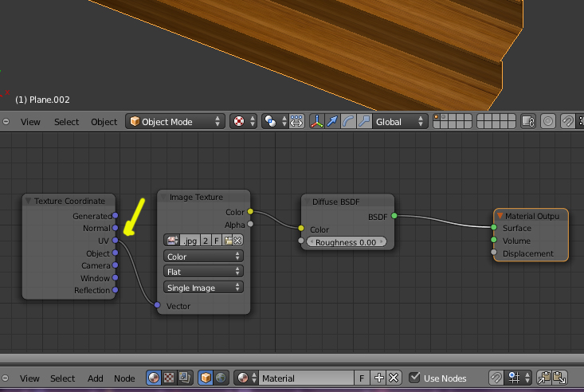Image resolution: width=584 pixels, height=392 pixels.
Task: Toggle fake user F for the material
Action: [x=362, y=378]
